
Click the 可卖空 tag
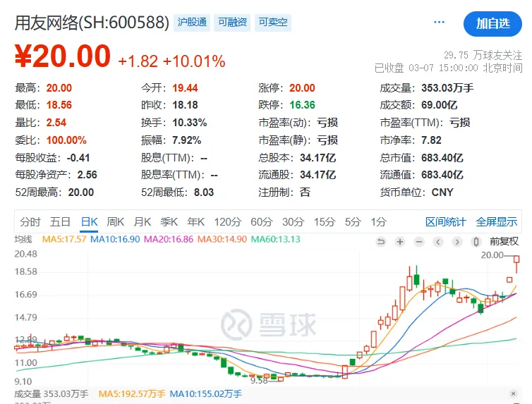[273, 23]
